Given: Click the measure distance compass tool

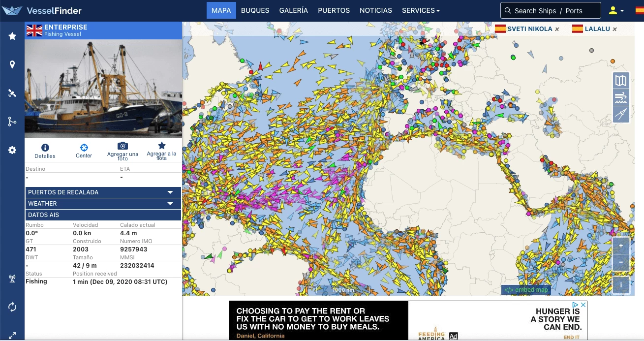Looking at the screenshot, I should pyautogui.click(x=621, y=114).
